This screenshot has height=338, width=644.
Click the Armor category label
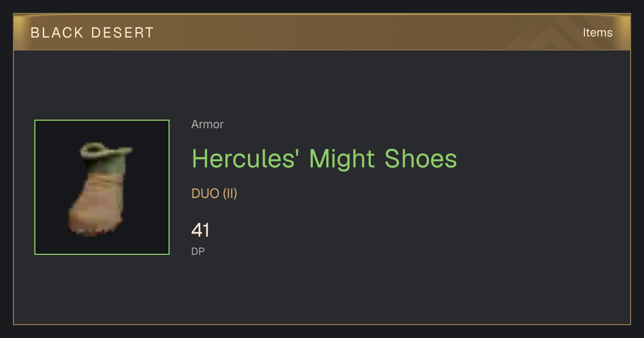207,124
